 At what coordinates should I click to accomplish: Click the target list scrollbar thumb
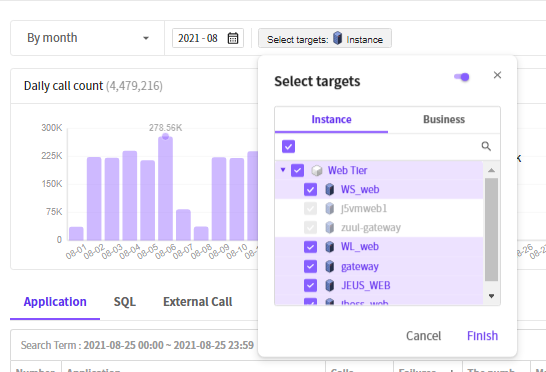point(491,229)
